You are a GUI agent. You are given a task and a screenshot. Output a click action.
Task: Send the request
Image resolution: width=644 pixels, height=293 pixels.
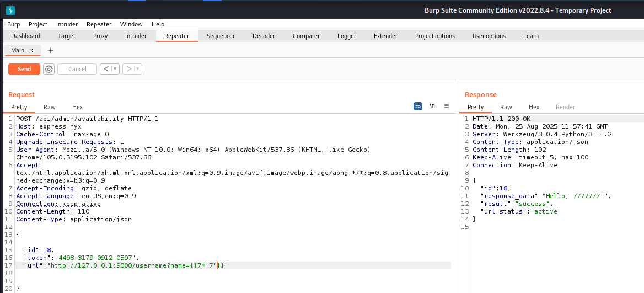(24, 69)
